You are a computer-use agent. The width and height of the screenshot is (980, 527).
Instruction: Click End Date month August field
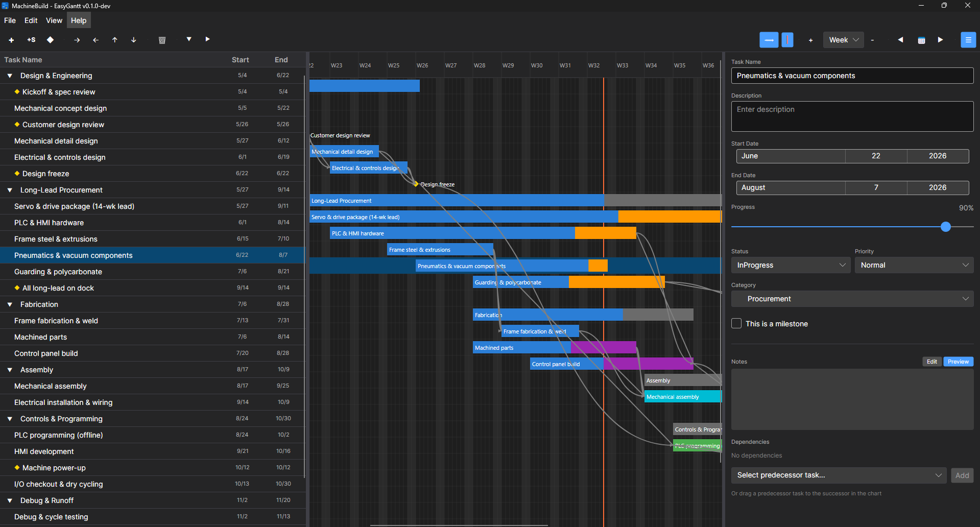pyautogui.click(x=791, y=187)
